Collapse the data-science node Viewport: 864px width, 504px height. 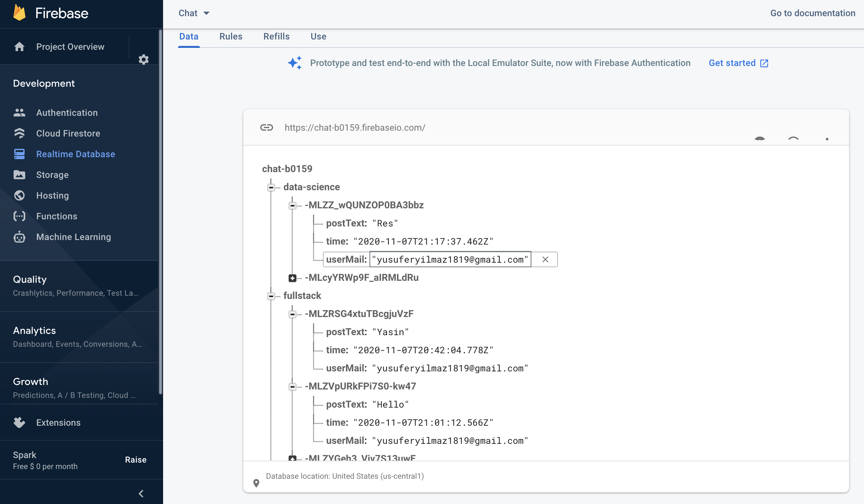click(271, 188)
